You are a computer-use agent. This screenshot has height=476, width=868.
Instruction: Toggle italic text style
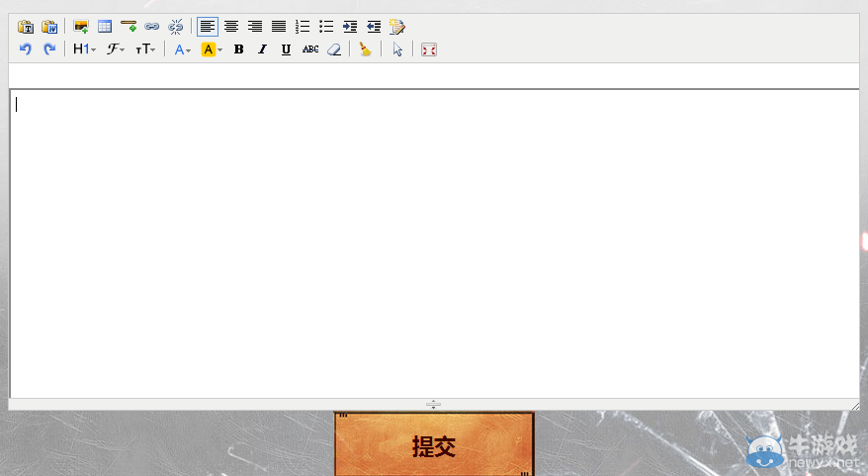point(262,49)
